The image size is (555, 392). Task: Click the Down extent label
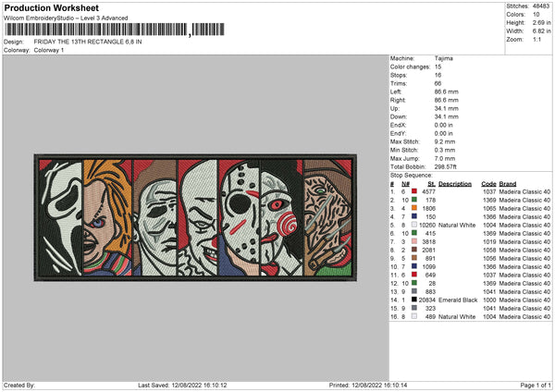coord(399,116)
